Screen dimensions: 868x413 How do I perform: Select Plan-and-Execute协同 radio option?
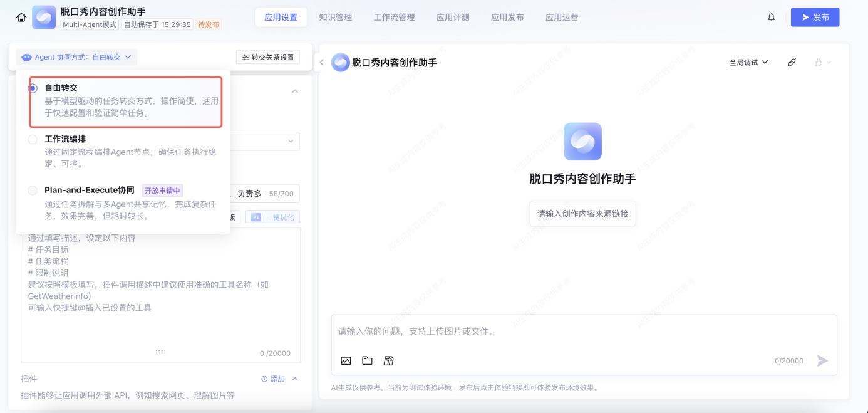pos(33,191)
